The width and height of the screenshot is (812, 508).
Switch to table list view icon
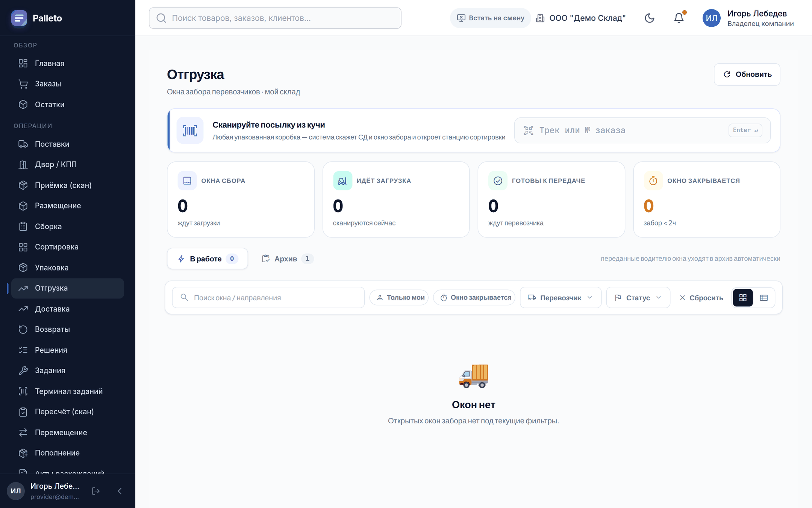pos(764,298)
